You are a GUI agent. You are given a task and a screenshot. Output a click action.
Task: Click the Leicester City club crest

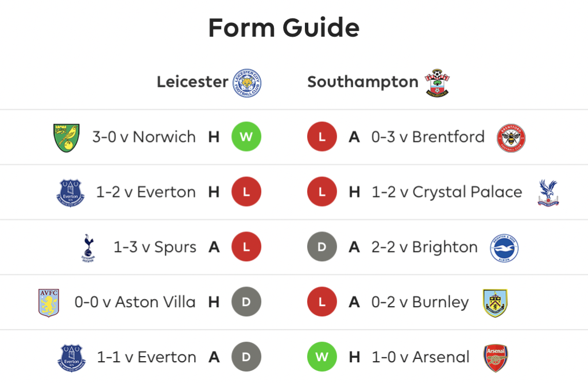(x=247, y=83)
